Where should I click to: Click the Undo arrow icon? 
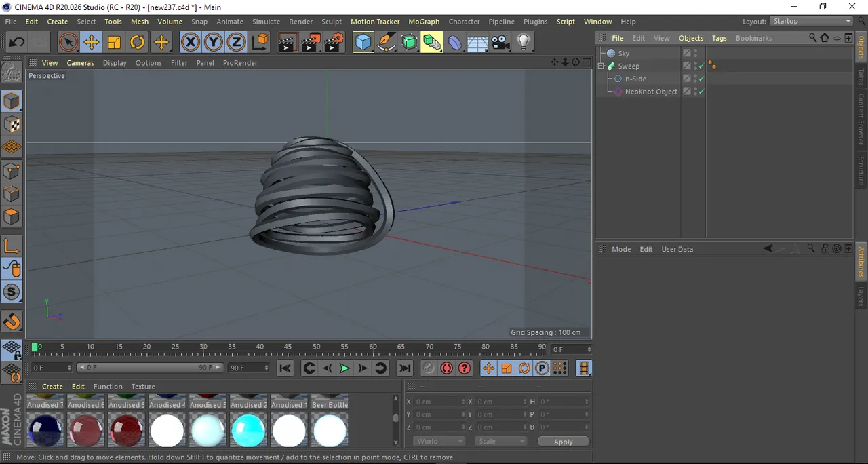(x=16, y=43)
